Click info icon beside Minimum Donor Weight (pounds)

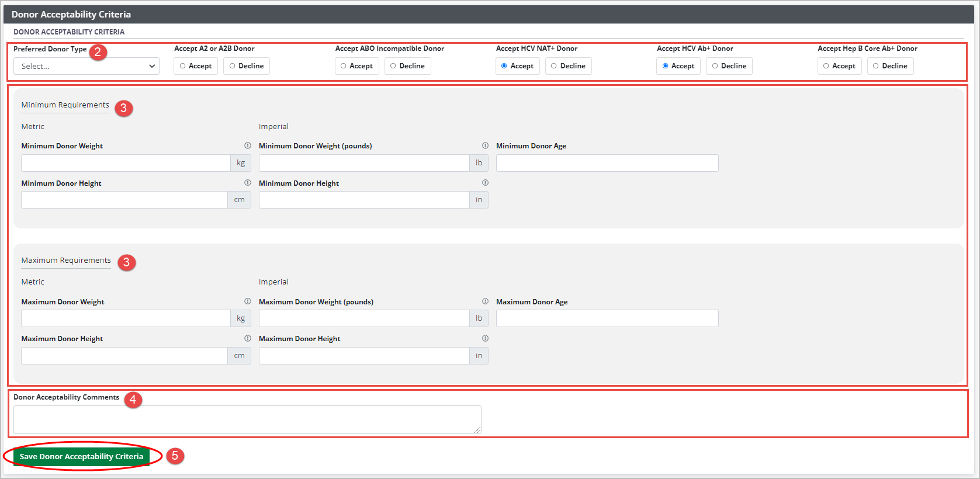coord(485,145)
